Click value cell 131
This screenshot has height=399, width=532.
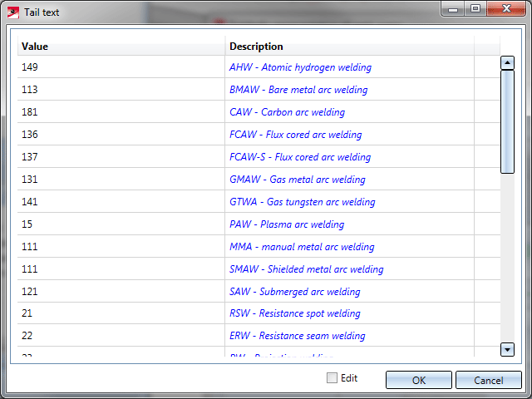[121, 179]
